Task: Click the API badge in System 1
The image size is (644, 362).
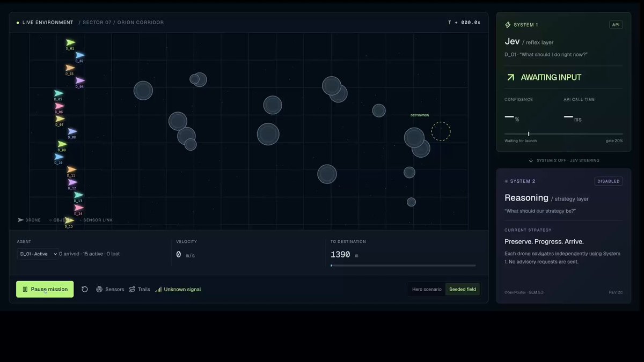Action: pos(616,25)
